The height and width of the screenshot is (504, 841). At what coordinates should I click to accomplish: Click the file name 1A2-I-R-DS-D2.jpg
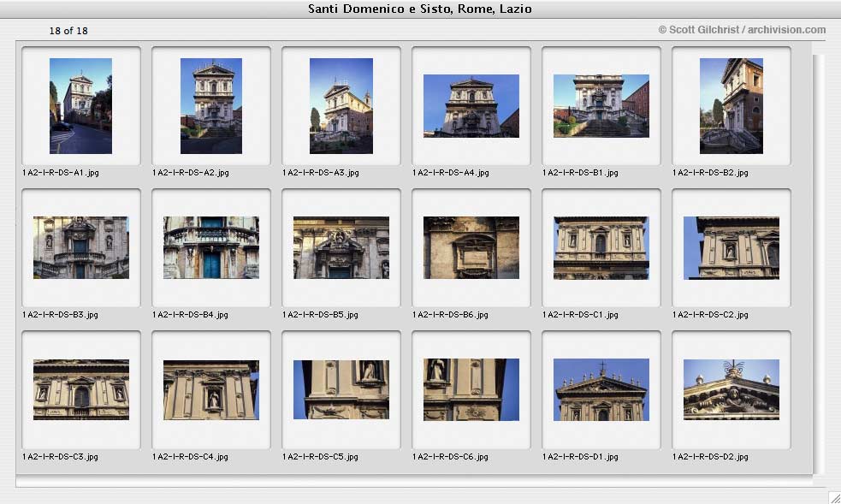coord(710,457)
